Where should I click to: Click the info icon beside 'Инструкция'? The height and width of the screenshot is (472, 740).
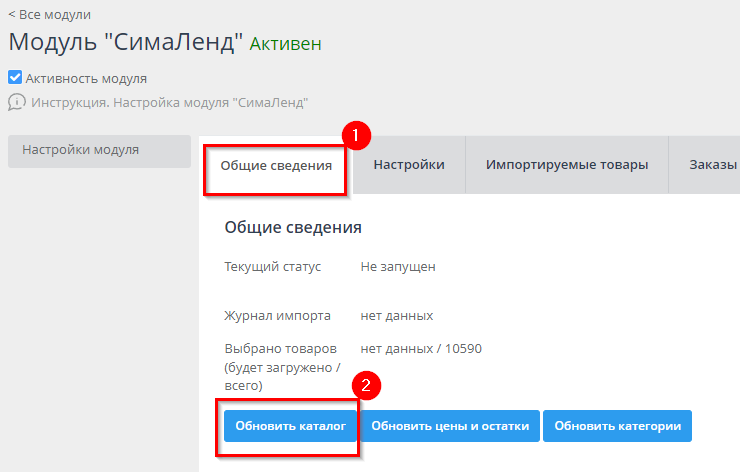coord(17,102)
